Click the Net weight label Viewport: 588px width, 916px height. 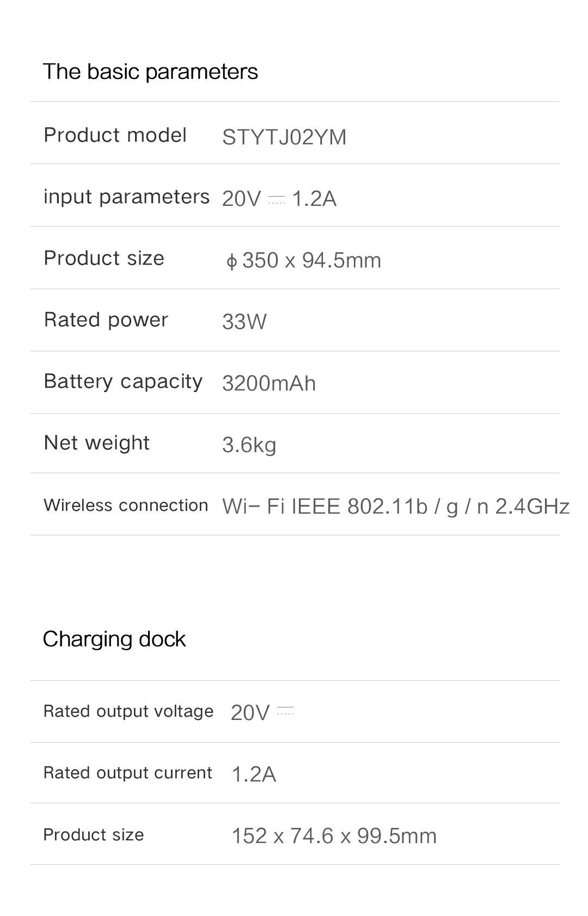click(96, 443)
